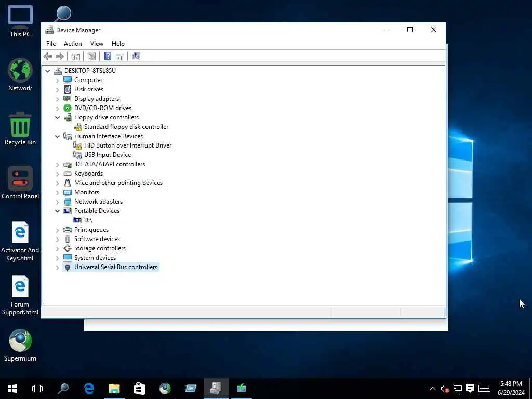Click the Print queues printer icon

tap(68, 230)
